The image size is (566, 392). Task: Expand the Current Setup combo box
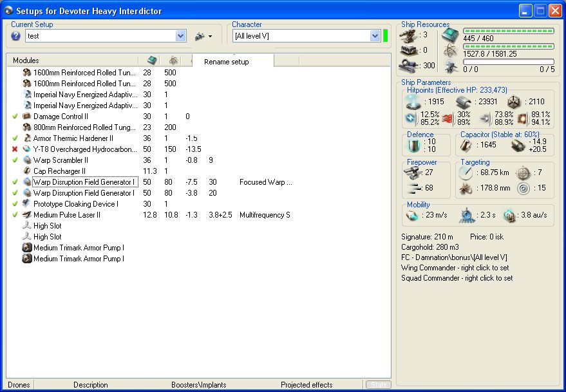[180, 36]
